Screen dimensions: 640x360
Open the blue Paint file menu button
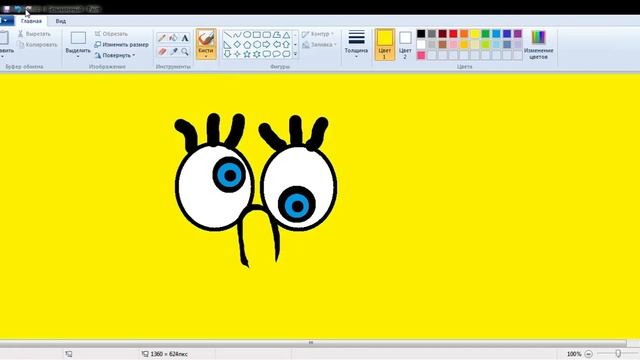tap(6, 20)
